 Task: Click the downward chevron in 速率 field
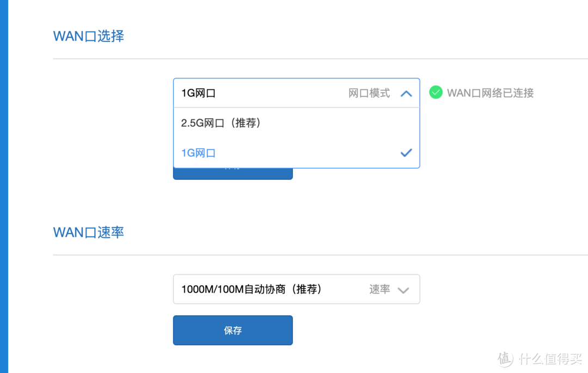(x=404, y=290)
